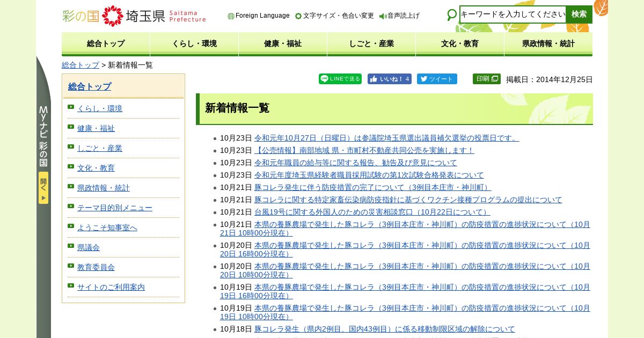Viewport: 644px width, 338px height.
Task: Open 県政情報・統計 in sidebar menu
Action: pos(104,188)
